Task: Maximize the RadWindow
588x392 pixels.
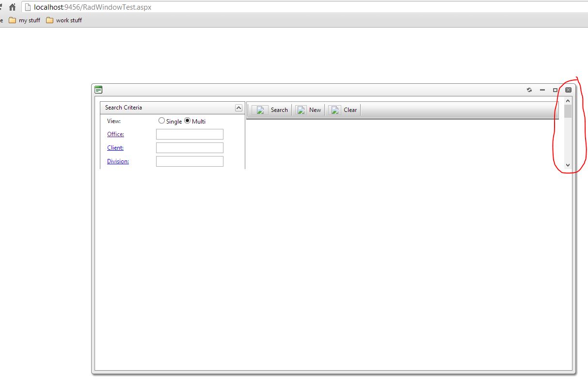Action: 556,90
